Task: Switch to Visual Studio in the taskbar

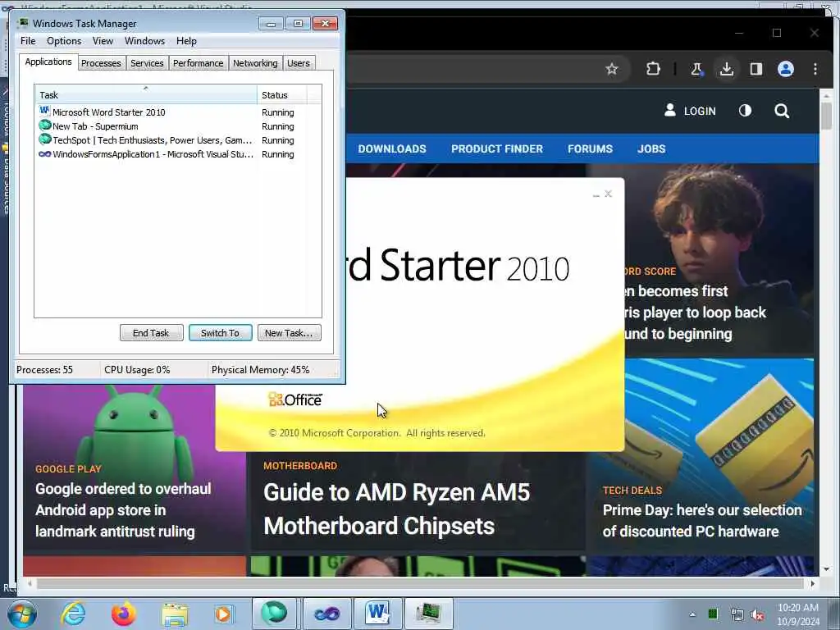Action: point(326,614)
